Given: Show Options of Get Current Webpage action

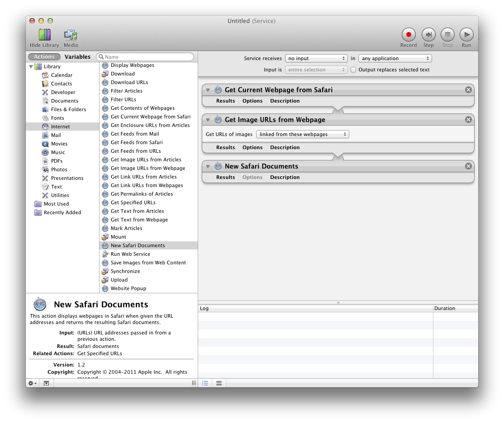Looking at the screenshot, I should (252, 101).
